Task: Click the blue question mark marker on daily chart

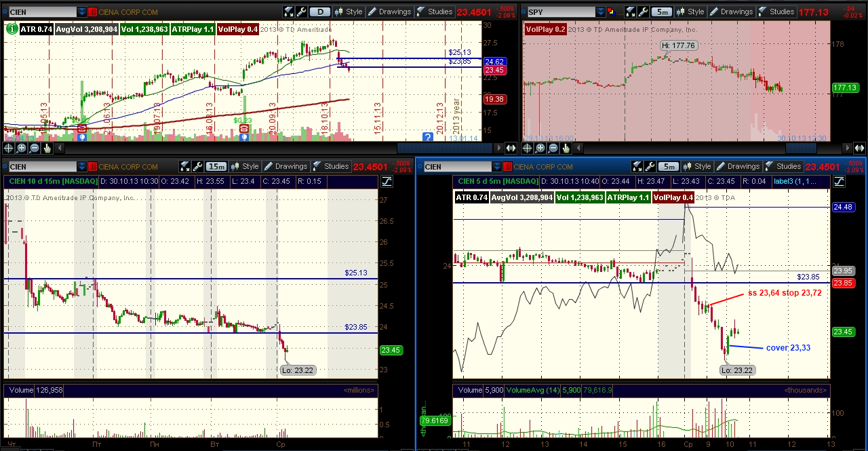Action: pos(428,137)
